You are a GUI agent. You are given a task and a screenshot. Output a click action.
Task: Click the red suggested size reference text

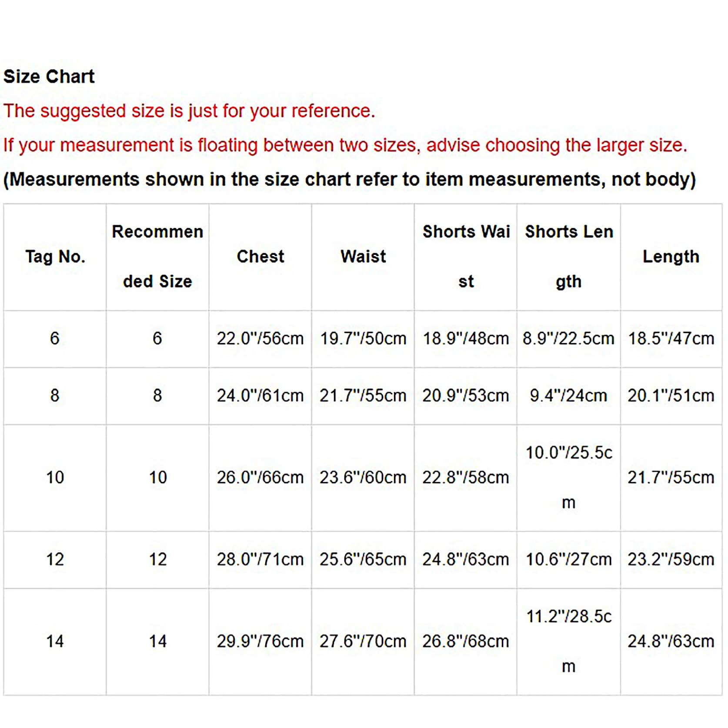click(189, 111)
